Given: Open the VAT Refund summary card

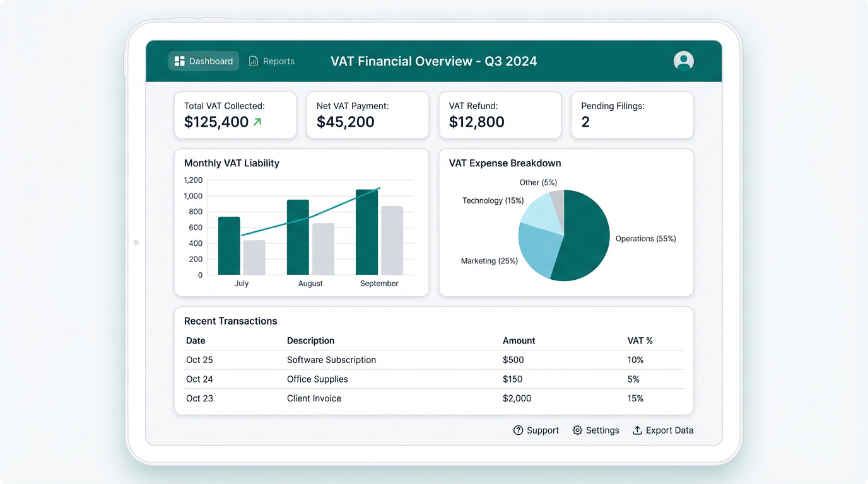Looking at the screenshot, I should pos(500,115).
